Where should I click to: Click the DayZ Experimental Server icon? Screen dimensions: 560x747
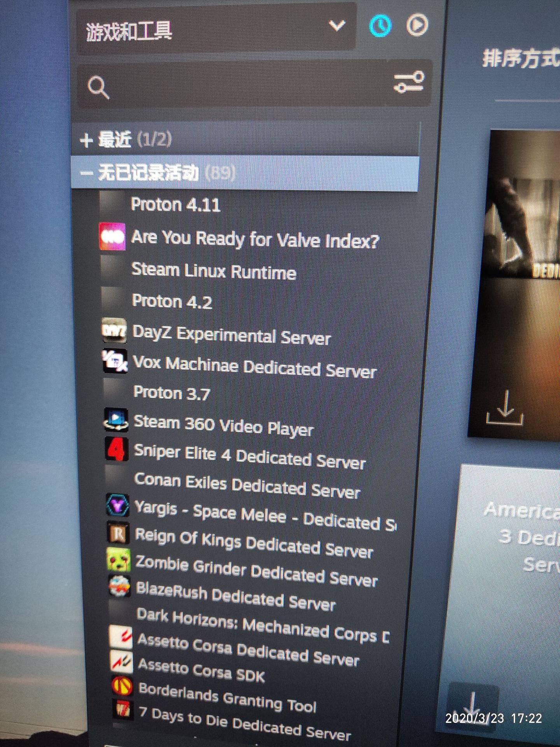(114, 330)
